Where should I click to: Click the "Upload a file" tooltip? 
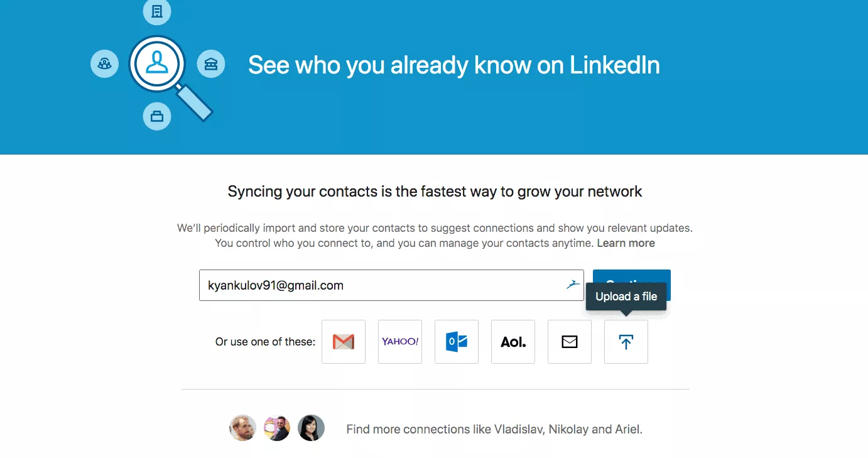coord(626,297)
